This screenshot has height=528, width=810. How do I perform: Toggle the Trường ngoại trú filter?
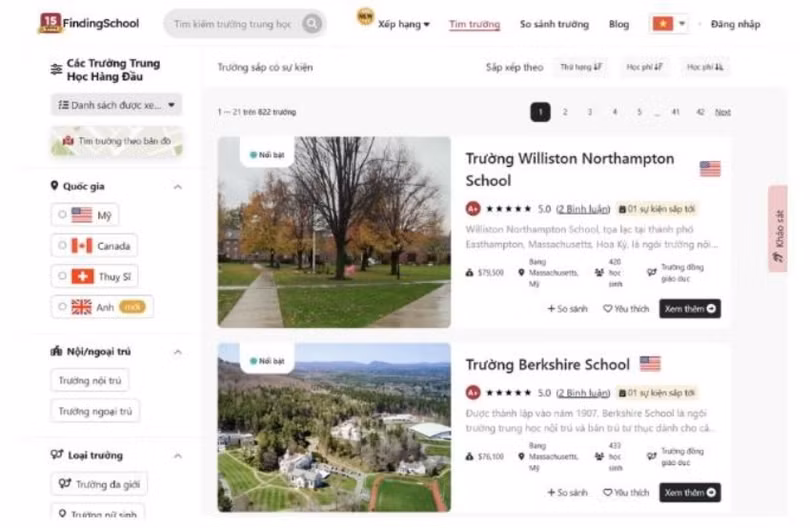click(x=96, y=411)
